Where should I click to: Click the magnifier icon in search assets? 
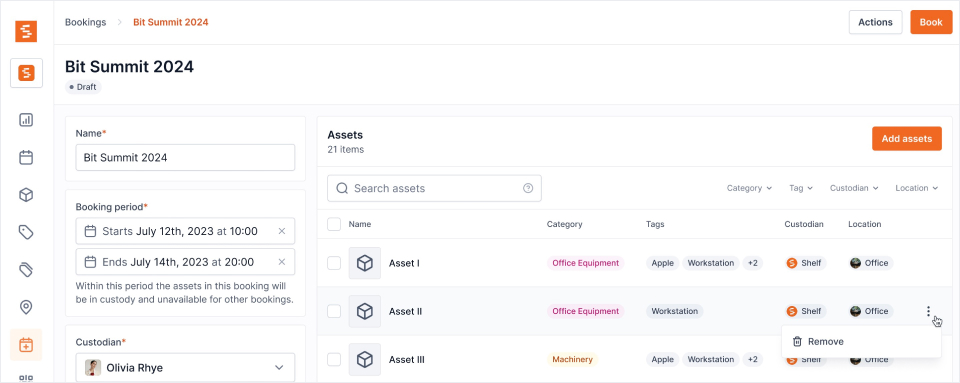coord(342,188)
